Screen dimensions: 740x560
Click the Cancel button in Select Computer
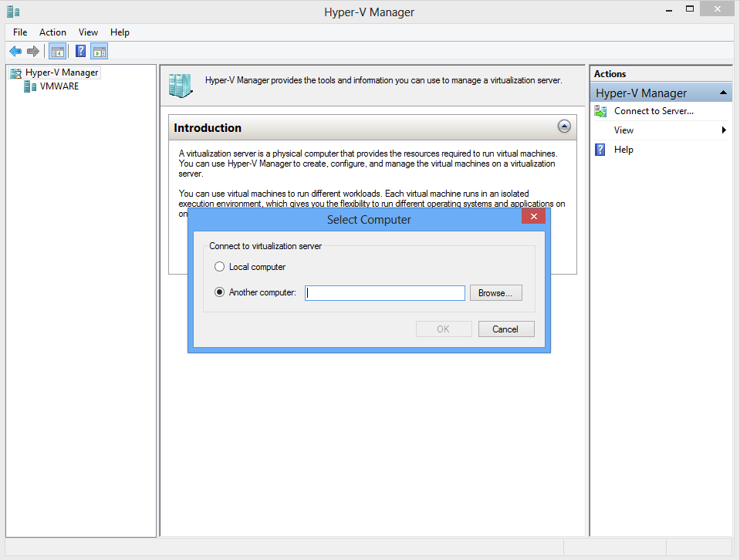coord(506,329)
